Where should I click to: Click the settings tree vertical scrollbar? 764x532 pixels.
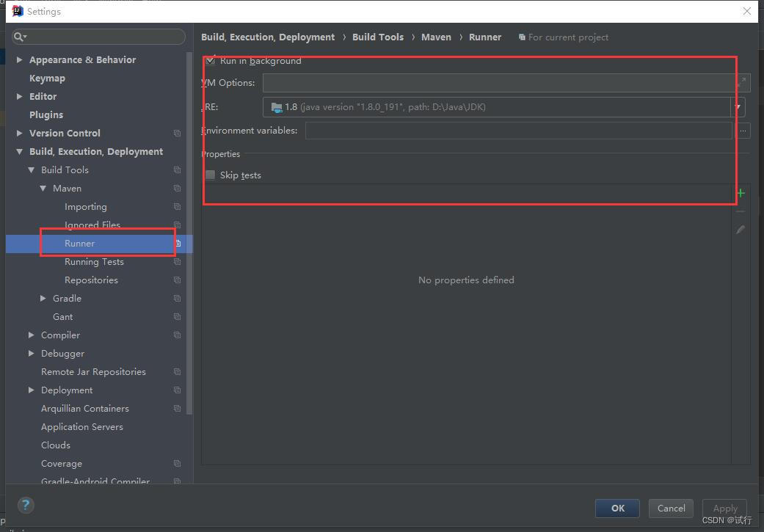click(x=189, y=233)
